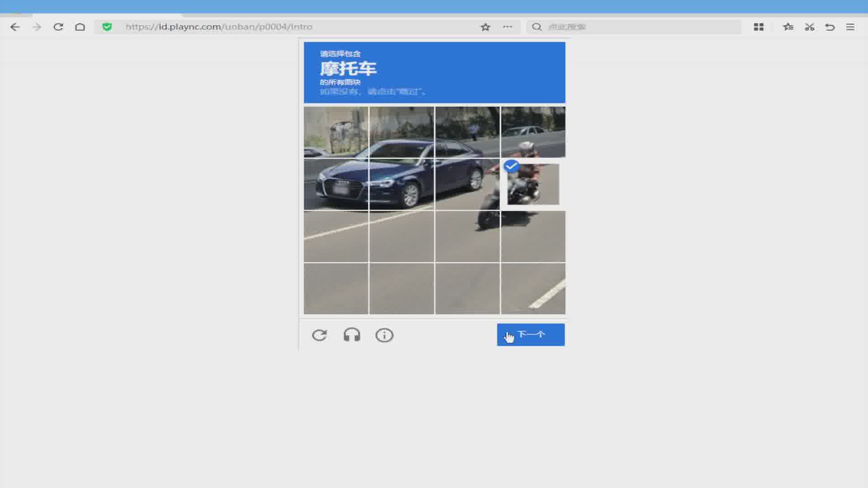Click the forward navigation arrow
The width and height of the screenshot is (868, 488).
[37, 27]
